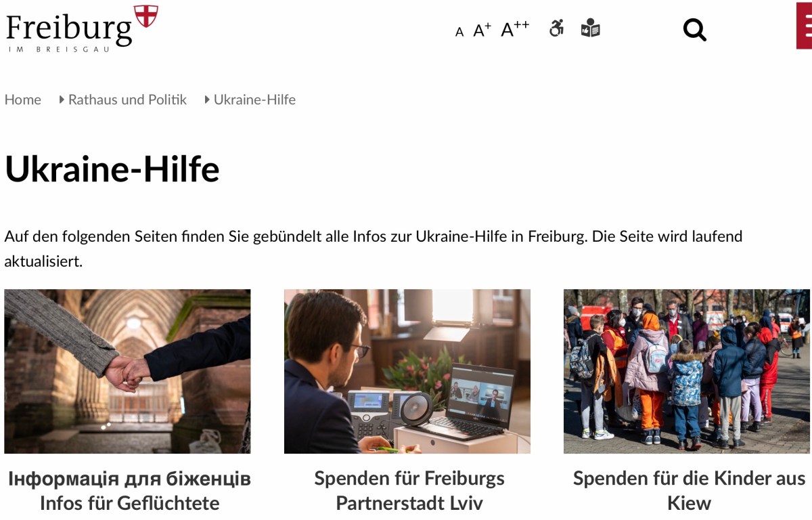This screenshot has height=520, width=812.
Task: Open the image of children outdoors
Action: (x=687, y=371)
